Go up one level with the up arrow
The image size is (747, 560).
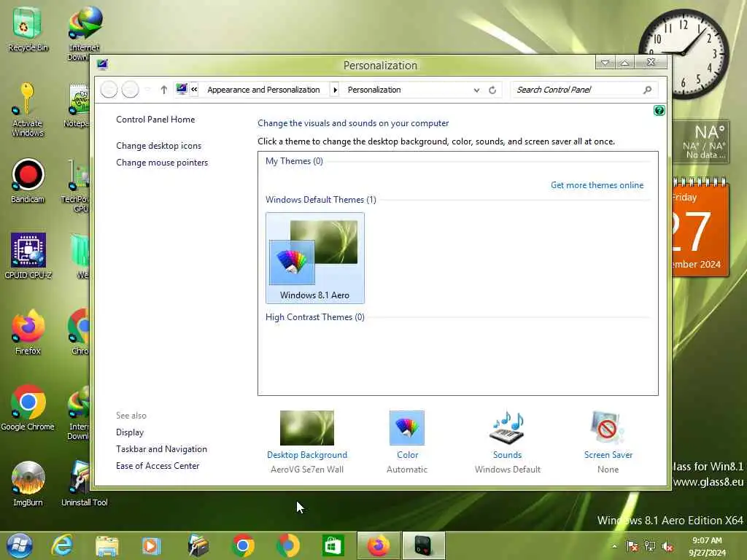click(163, 90)
